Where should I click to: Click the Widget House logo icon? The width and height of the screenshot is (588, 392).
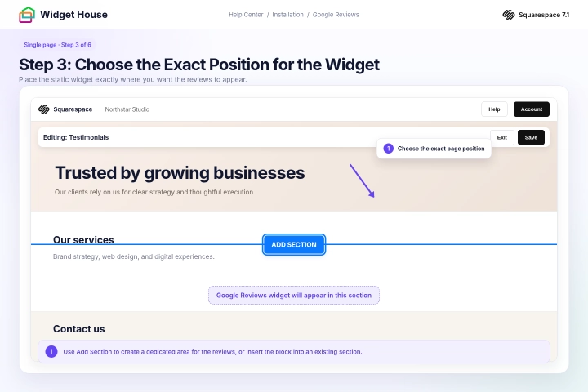27,15
